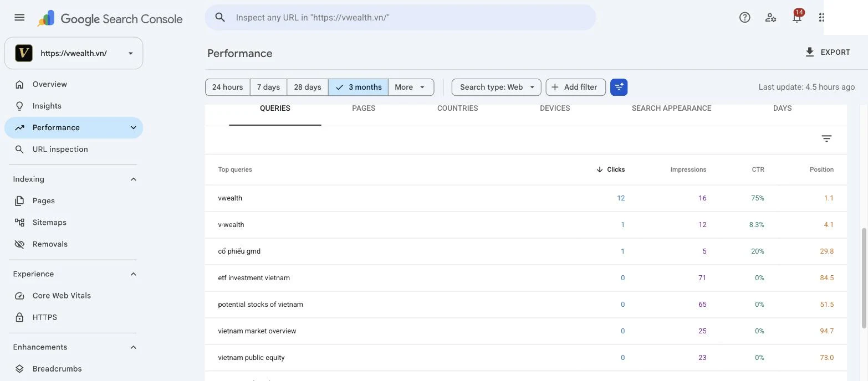The image size is (868, 381).
Task: Switch to the Devices tab
Action: pos(555,109)
